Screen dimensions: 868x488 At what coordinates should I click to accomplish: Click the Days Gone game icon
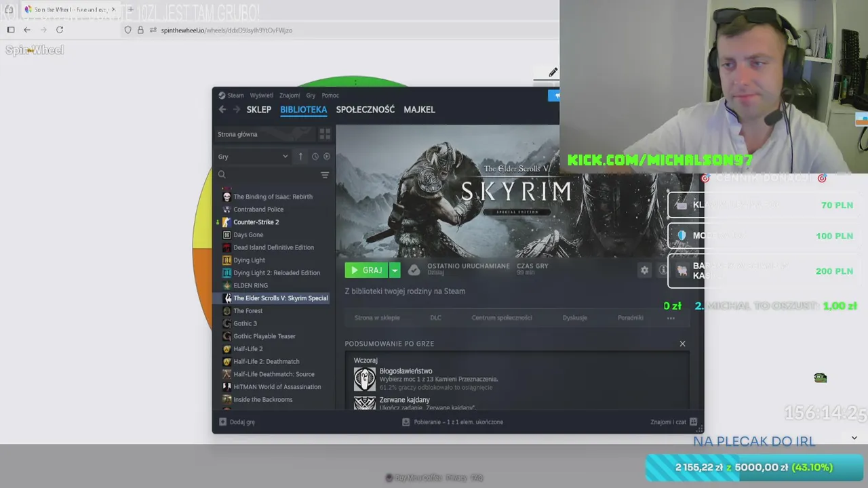click(226, 235)
